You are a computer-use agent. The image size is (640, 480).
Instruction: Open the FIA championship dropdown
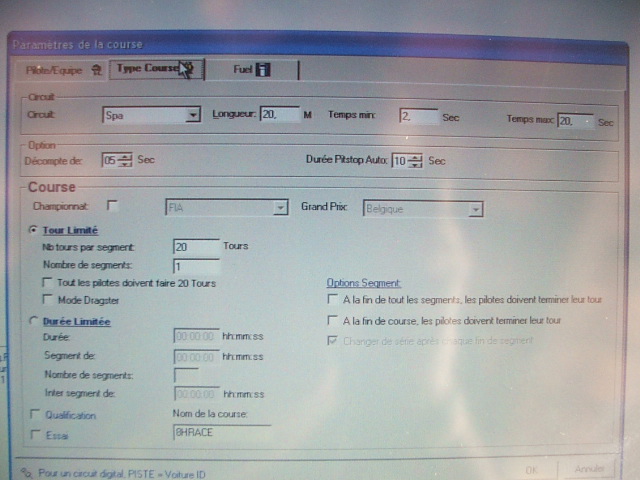click(280, 208)
